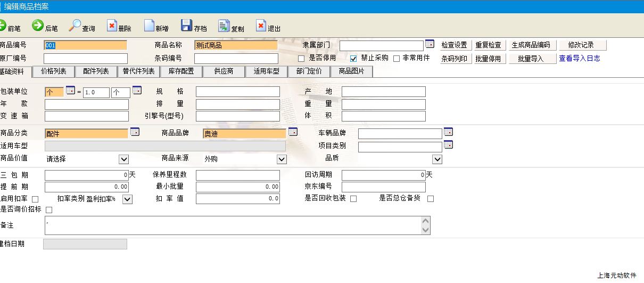Enable the 是否停用 checkbox
Viewport: 644px width, 283px height.
coord(301,59)
